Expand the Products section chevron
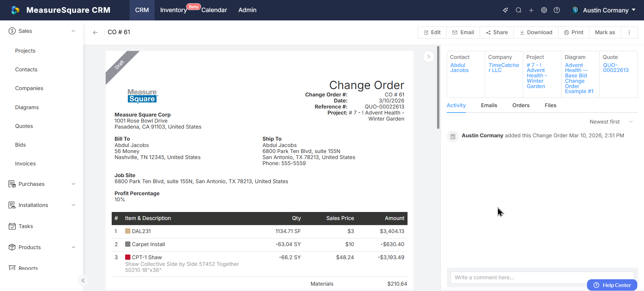 click(x=73, y=247)
